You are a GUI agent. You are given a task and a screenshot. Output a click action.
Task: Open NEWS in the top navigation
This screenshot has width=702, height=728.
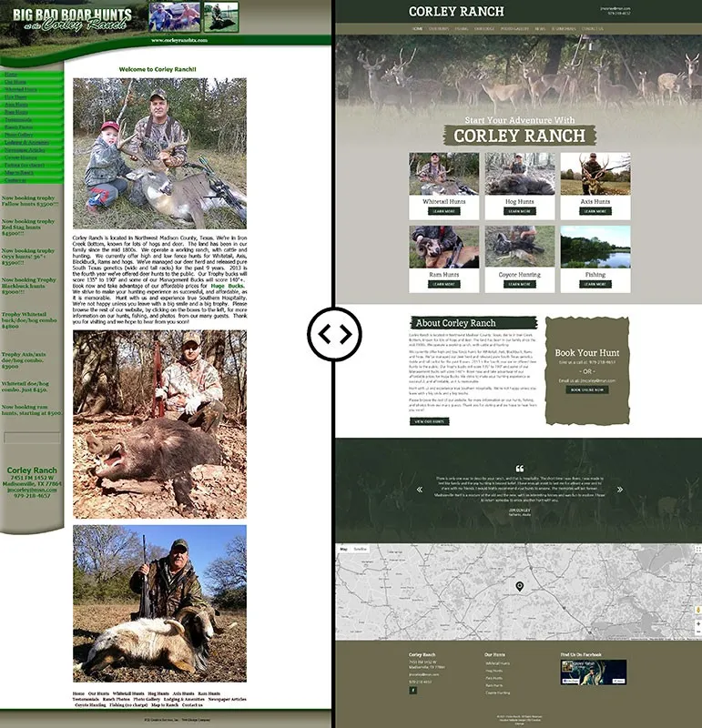(x=540, y=29)
